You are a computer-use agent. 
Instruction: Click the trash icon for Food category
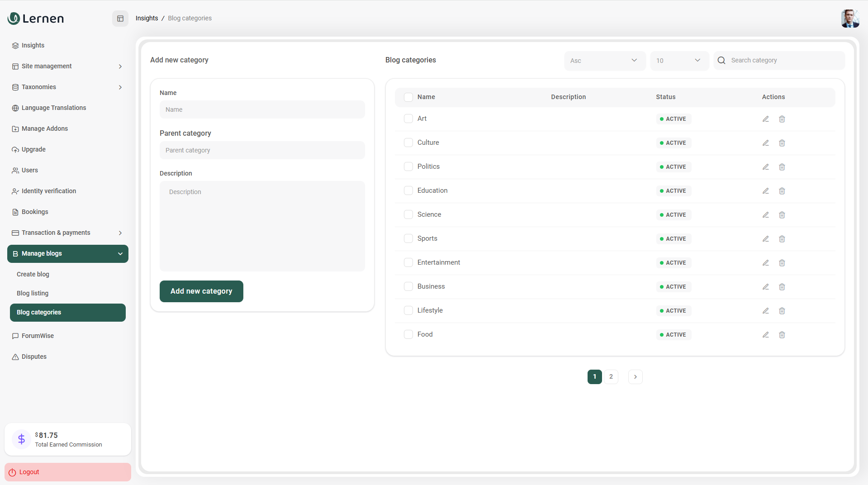pos(782,335)
